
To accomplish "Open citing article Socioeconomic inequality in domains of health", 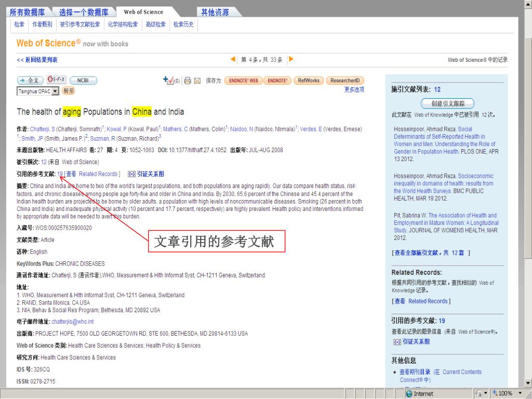I will click(x=444, y=183).
